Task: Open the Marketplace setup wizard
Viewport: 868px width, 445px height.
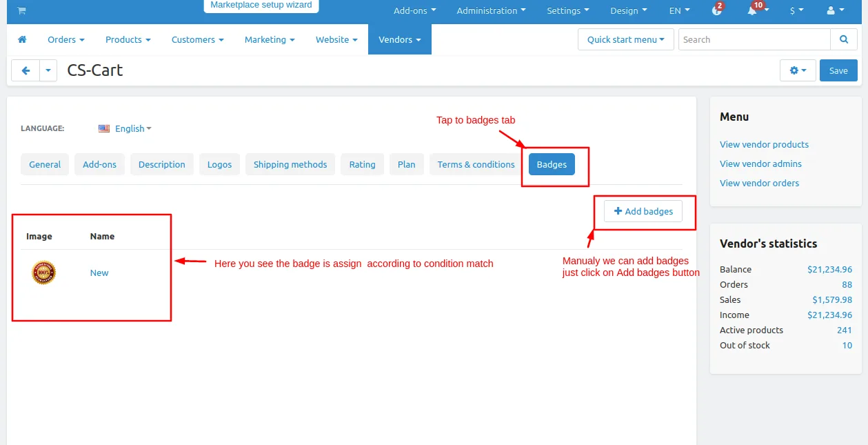Action: (261, 6)
